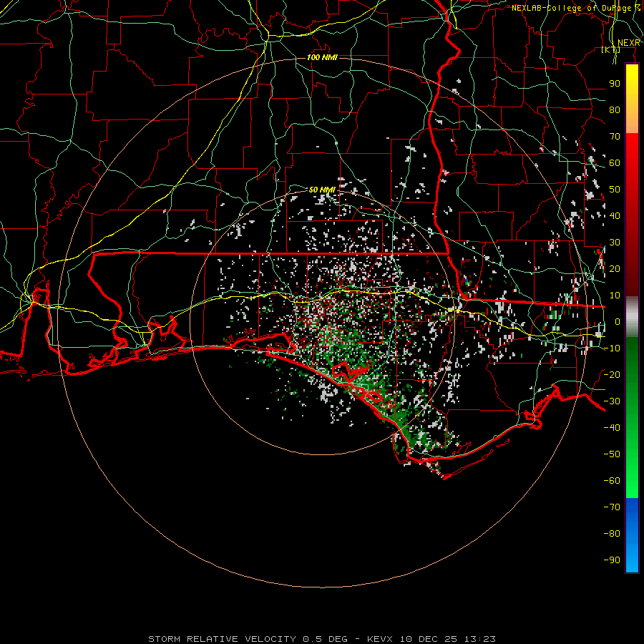This screenshot has height=644, width=644.
Task: Click the 30 value on the velocity scale
Action: pyautogui.click(x=615, y=243)
